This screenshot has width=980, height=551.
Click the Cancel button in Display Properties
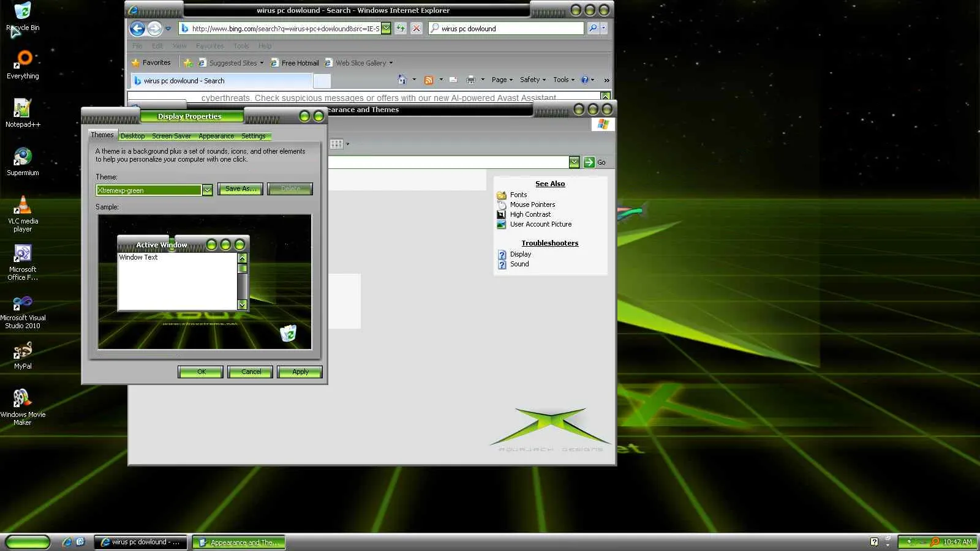coord(251,372)
